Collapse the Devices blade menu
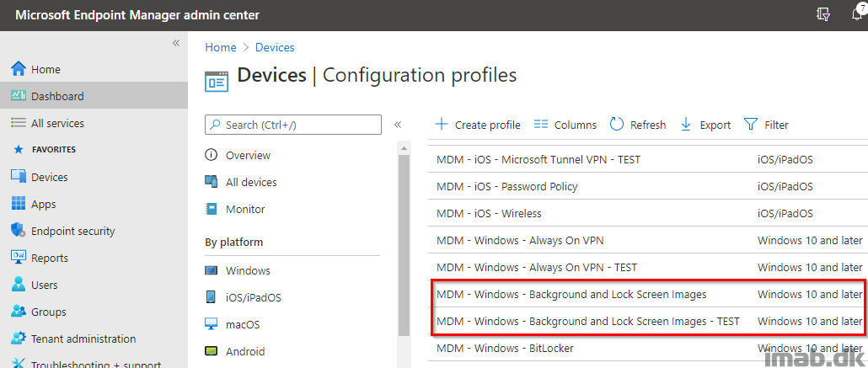868x368 pixels. 398,125
